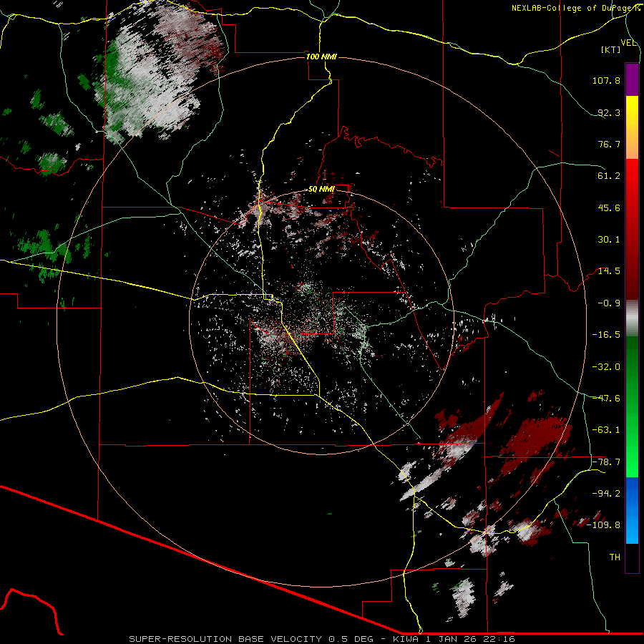The image size is (644, 644).
Task: Click the -16.5 legend value
Action: [606, 335]
